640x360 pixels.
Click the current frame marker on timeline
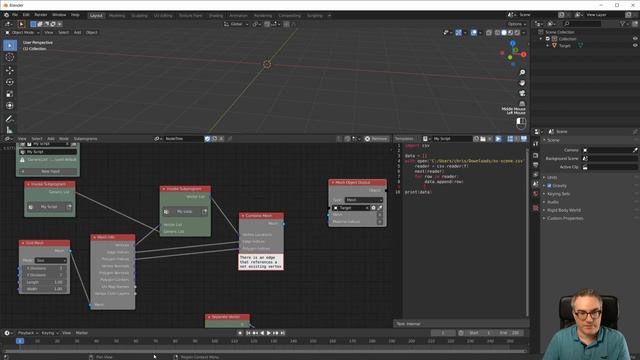pyautogui.click(x=20, y=341)
